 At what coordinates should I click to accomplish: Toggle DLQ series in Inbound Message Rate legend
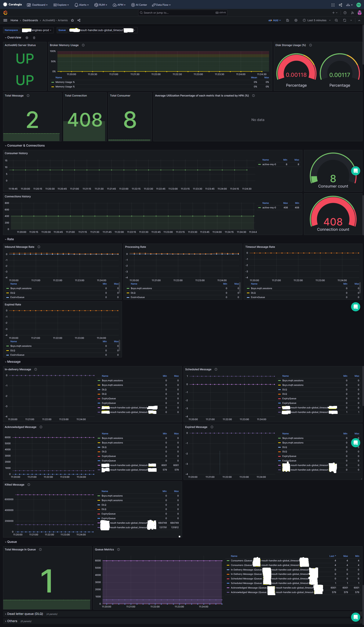[x=13, y=293]
